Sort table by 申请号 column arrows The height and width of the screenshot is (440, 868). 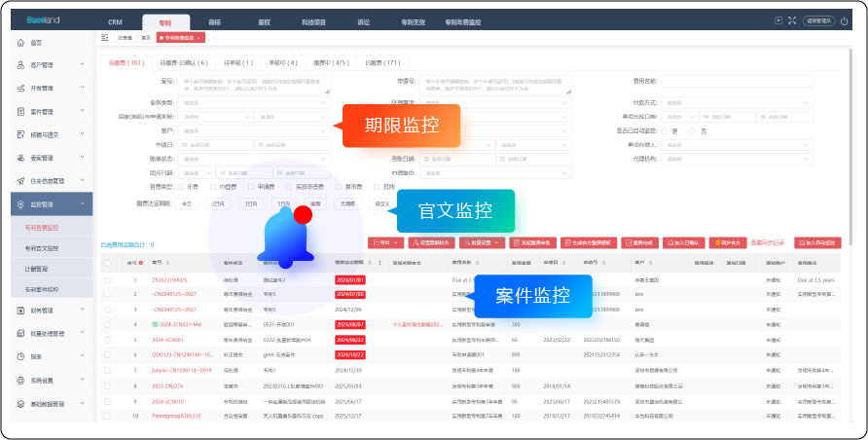(603, 263)
